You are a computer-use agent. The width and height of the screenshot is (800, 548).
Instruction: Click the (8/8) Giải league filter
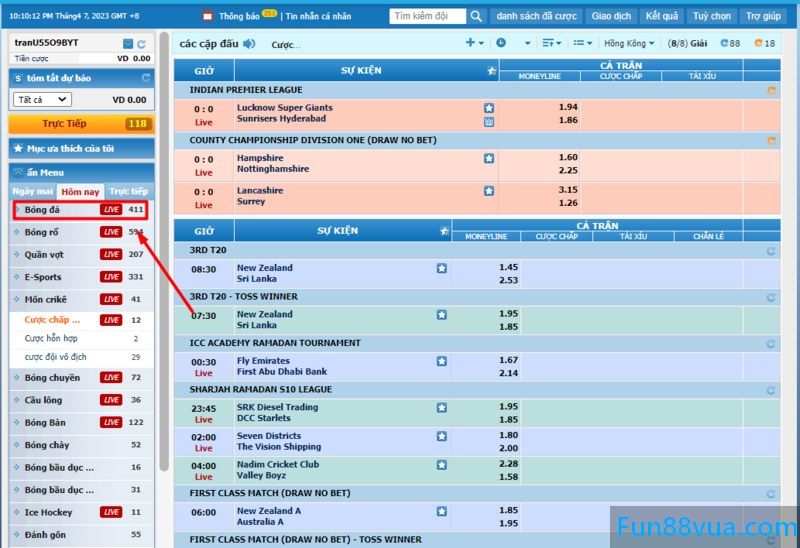[687, 43]
